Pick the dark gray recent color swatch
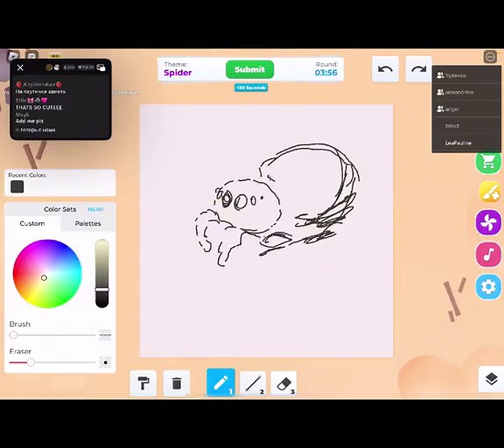The height and width of the screenshot is (448, 504). click(17, 186)
